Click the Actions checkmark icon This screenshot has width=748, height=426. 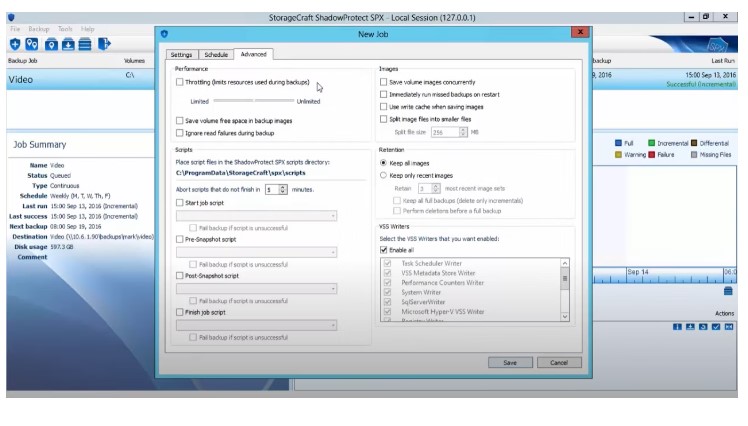click(716, 327)
